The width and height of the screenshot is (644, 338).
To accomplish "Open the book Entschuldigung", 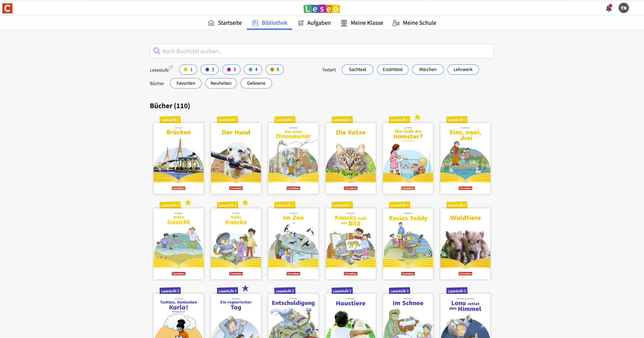I will point(293,316).
